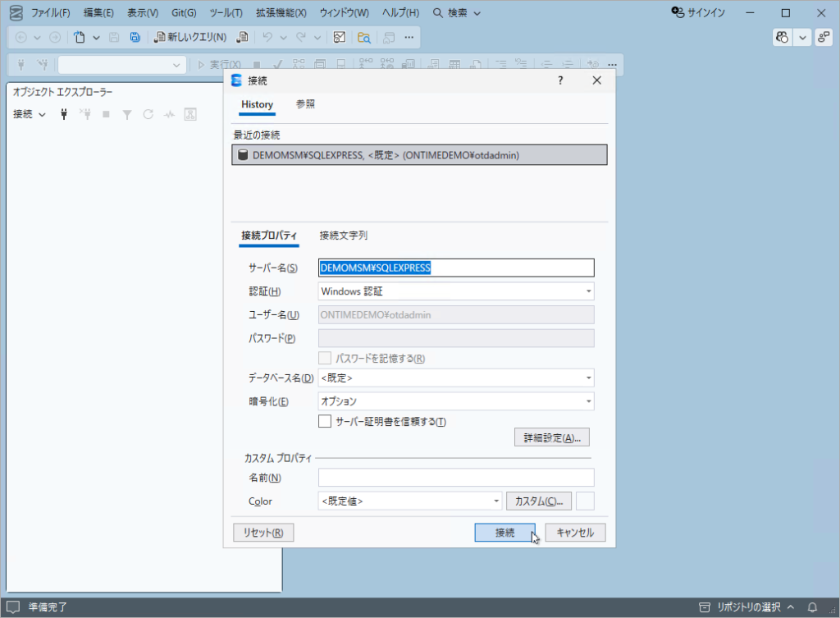The image size is (840, 618).
Task: Click the 新しいクエリ toolbar button
Action: (x=191, y=37)
